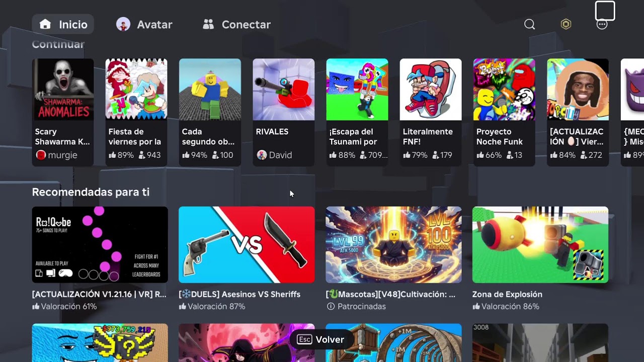Viewport: 644px width, 362px height.
Task: Click the people icon beside Conectar
Action: point(209,24)
